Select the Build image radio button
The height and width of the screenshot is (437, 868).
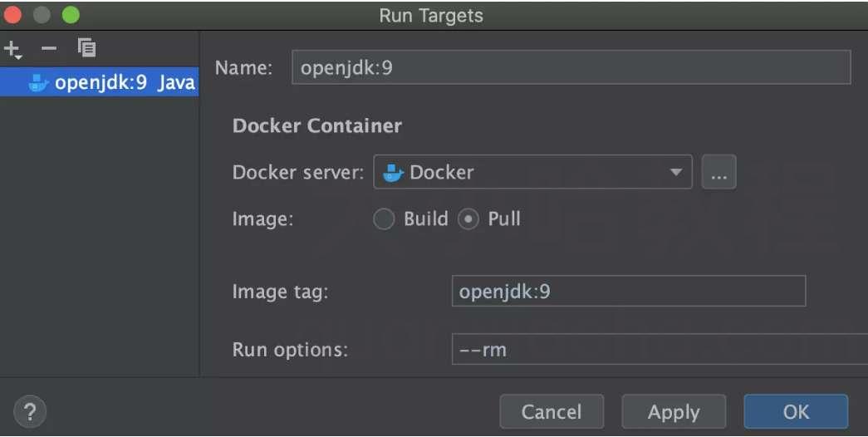[384, 219]
